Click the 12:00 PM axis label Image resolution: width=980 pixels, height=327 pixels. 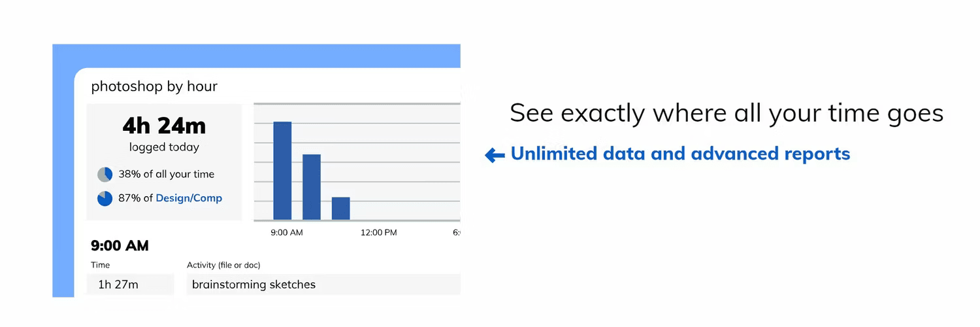(x=379, y=233)
